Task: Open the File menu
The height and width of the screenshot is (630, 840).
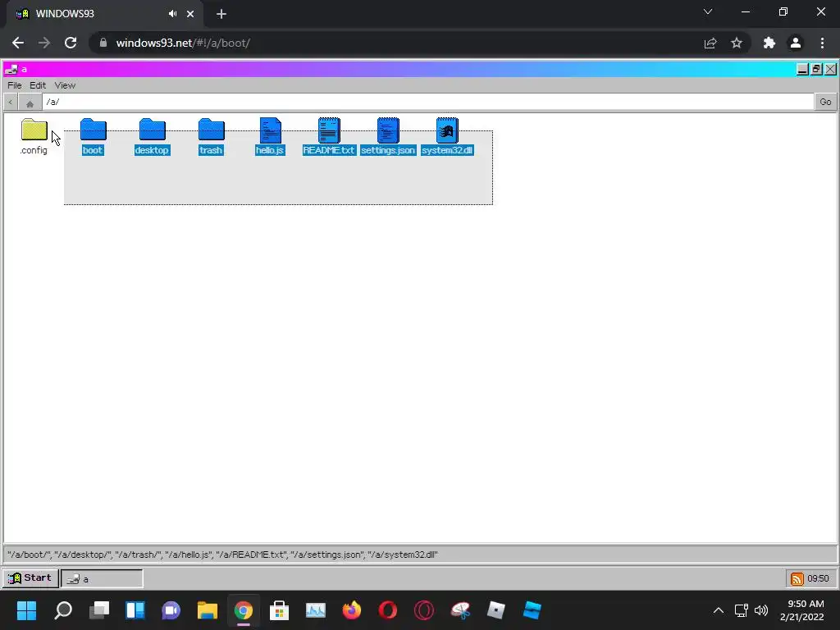Action: [x=15, y=85]
